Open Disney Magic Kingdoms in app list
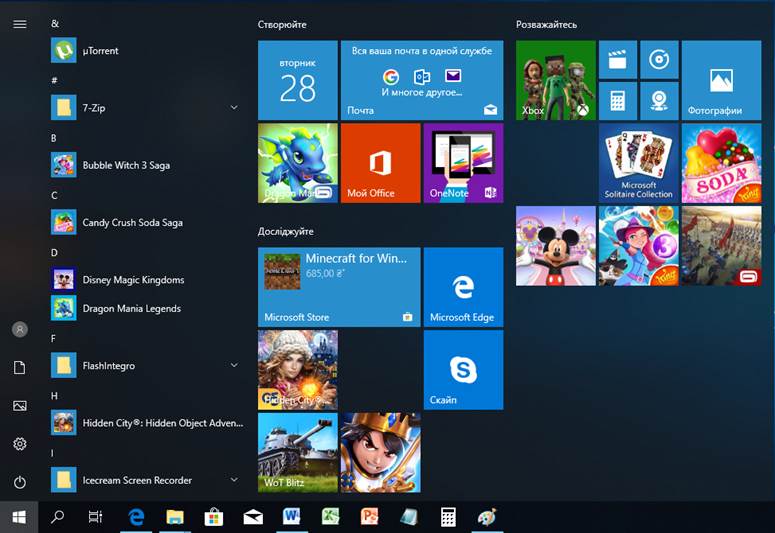 (x=147, y=280)
